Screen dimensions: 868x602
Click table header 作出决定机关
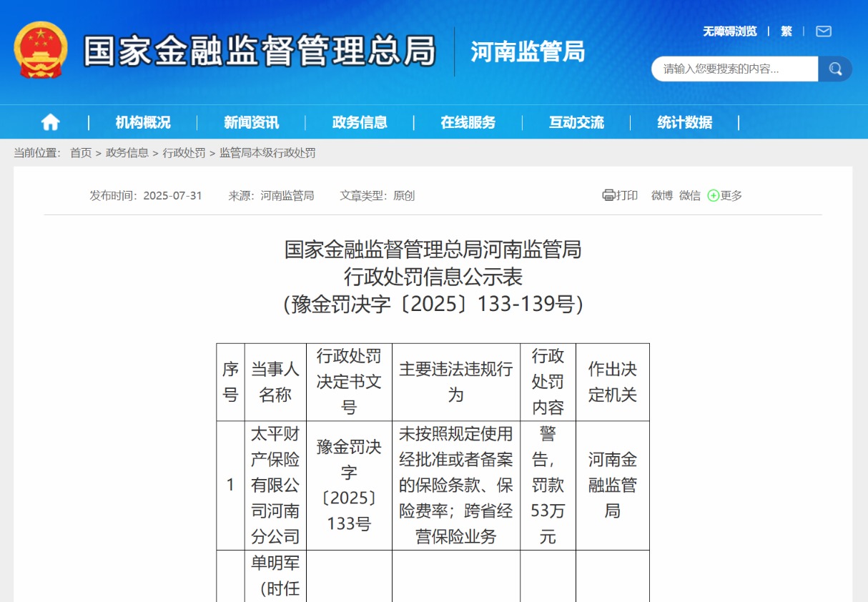point(613,382)
